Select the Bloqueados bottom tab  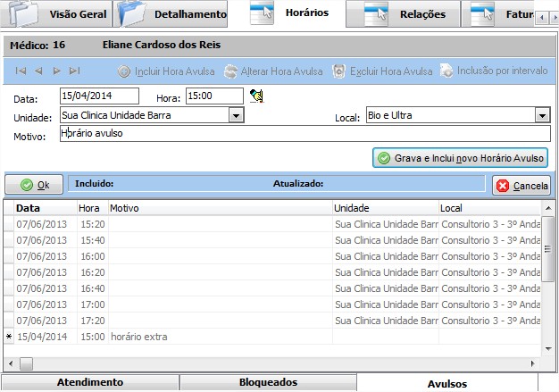tap(268, 382)
